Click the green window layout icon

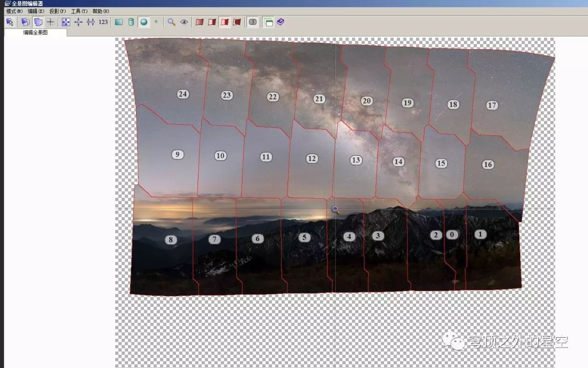pos(269,22)
